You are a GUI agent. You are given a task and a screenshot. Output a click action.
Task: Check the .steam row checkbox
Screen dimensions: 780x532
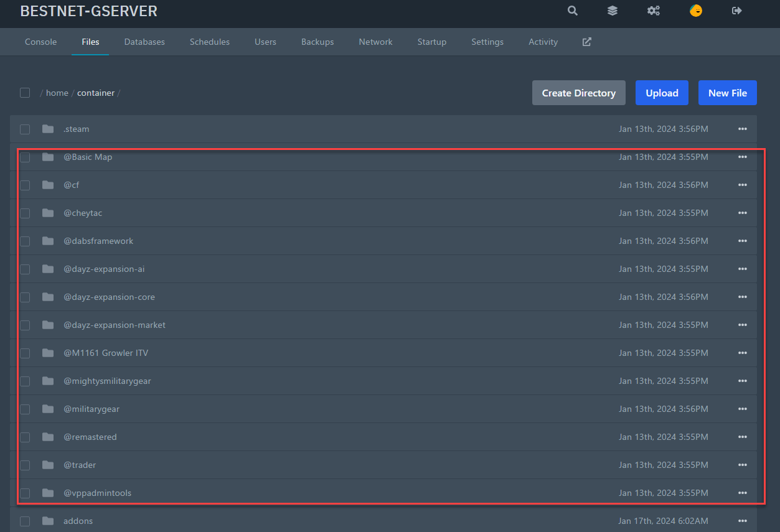click(25, 129)
